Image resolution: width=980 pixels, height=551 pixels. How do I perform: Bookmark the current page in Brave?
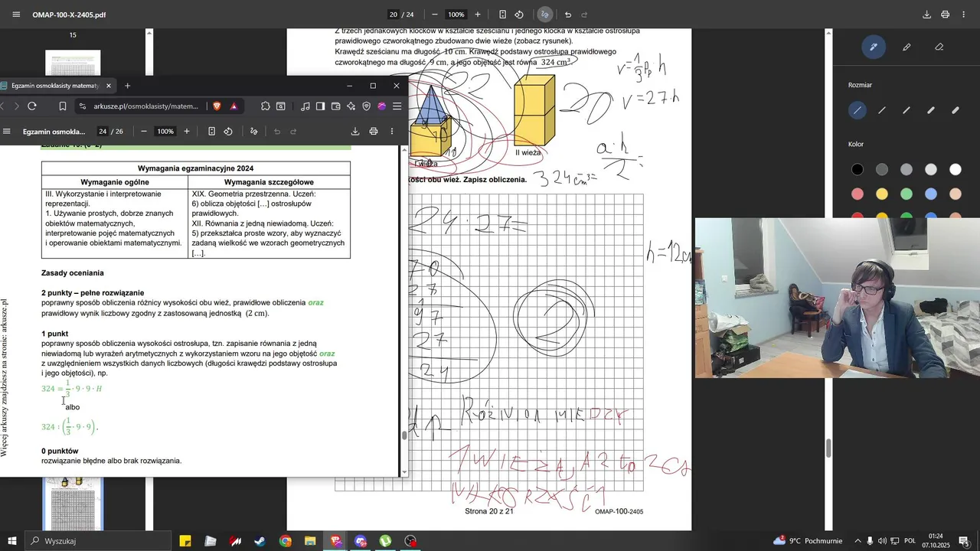click(x=64, y=106)
